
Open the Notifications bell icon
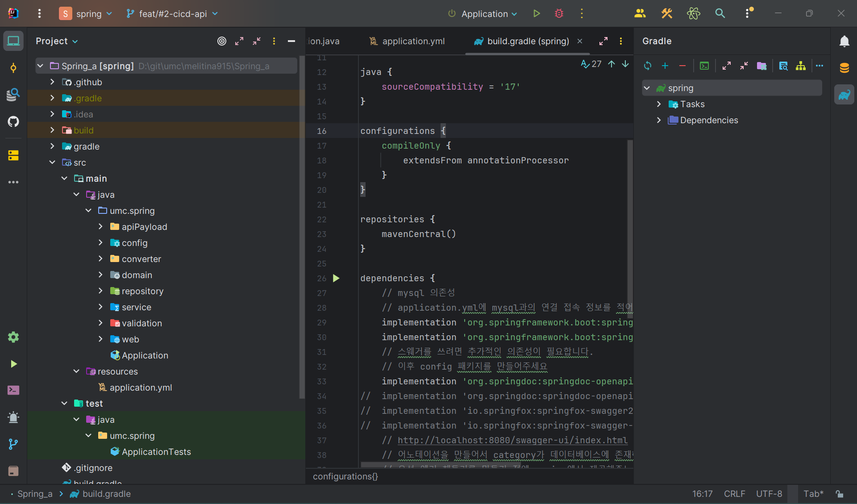pyautogui.click(x=844, y=41)
